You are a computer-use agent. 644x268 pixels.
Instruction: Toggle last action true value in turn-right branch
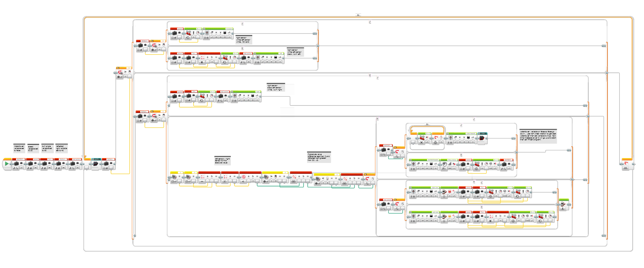tap(226, 100)
